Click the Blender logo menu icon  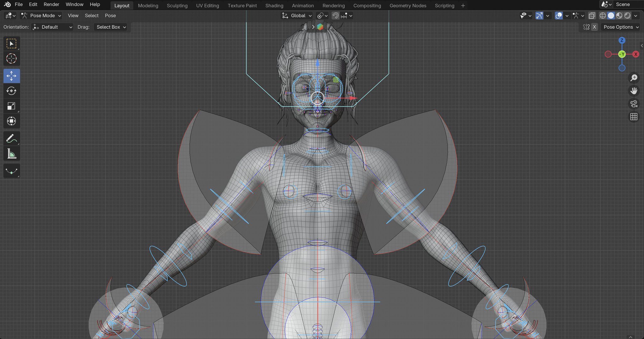click(x=8, y=4)
